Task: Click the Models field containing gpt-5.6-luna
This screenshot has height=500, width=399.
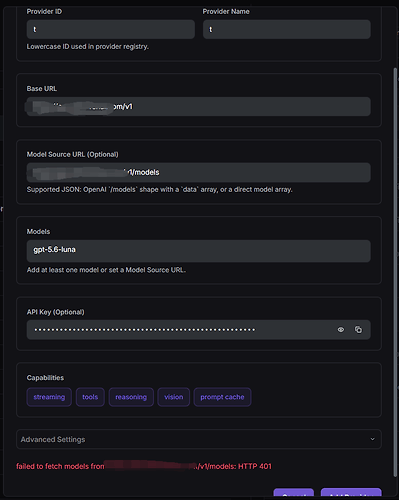Action: coord(199,251)
